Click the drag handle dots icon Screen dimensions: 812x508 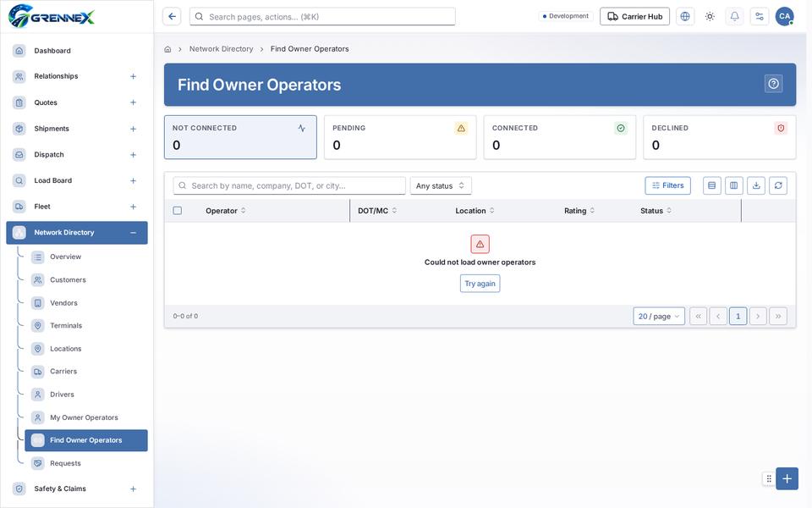(x=769, y=478)
